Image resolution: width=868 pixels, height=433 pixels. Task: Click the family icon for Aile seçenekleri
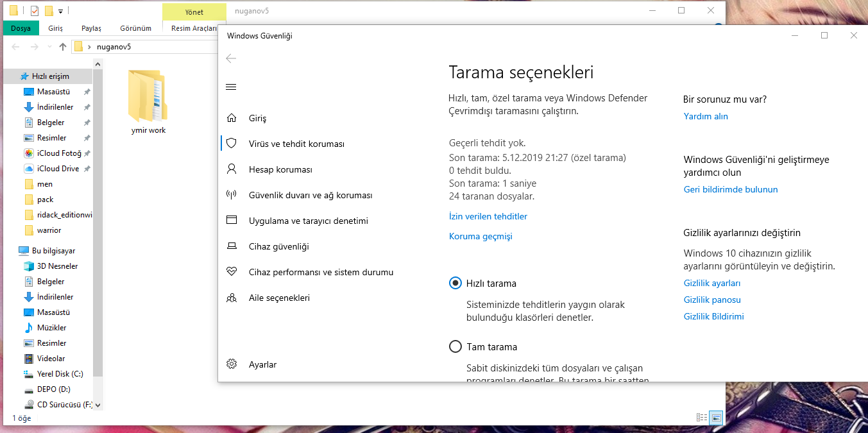point(232,298)
